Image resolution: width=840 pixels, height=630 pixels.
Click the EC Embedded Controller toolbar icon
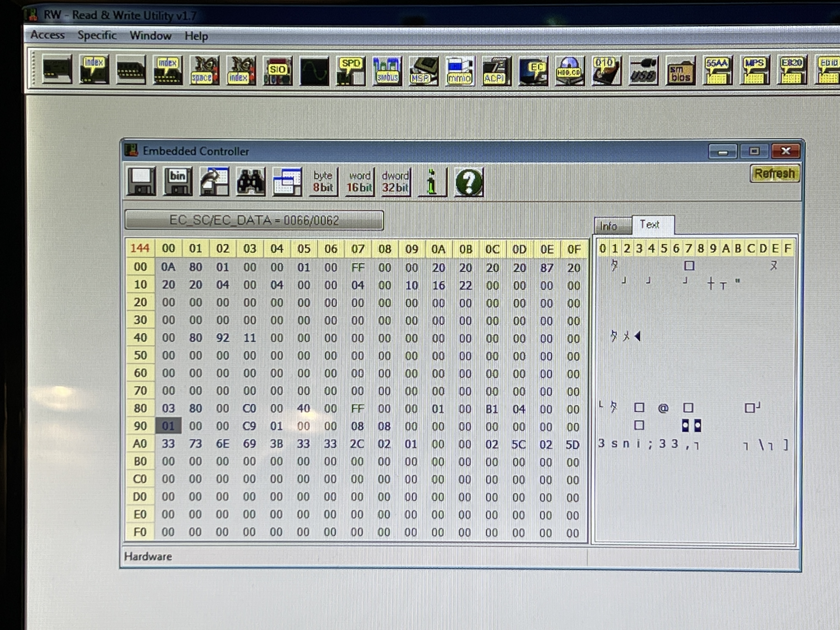click(533, 71)
